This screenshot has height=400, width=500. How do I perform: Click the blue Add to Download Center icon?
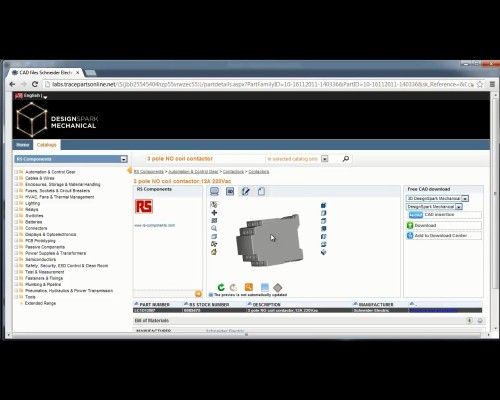(410, 236)
